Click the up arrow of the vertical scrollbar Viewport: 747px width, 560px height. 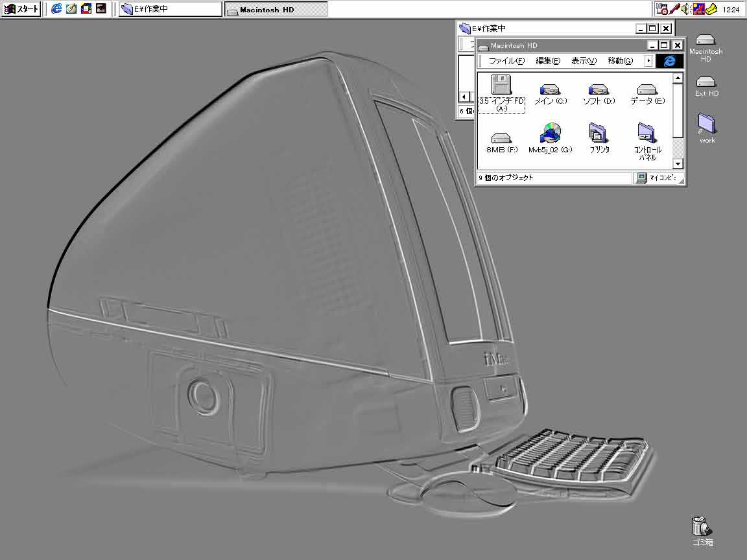pyautogui.click(x=678, y=78)
